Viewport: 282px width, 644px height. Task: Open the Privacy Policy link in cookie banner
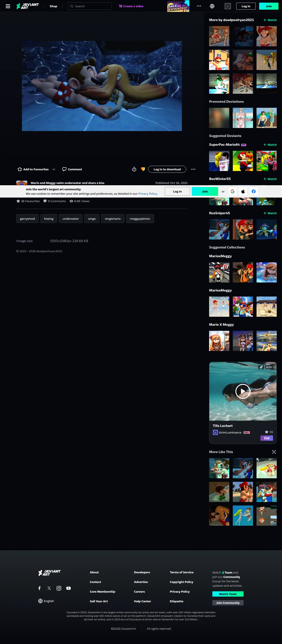point(148,194)
